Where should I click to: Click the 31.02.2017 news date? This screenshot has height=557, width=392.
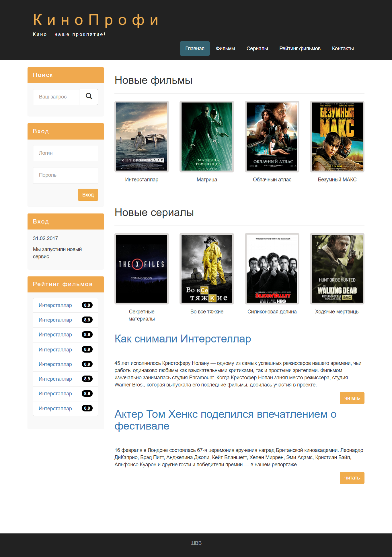point(45,238)
